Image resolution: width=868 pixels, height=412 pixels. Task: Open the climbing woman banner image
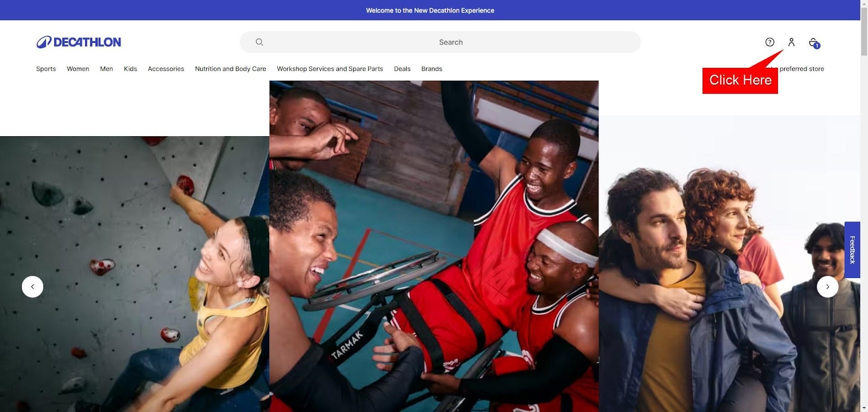(x=135, y=274)
